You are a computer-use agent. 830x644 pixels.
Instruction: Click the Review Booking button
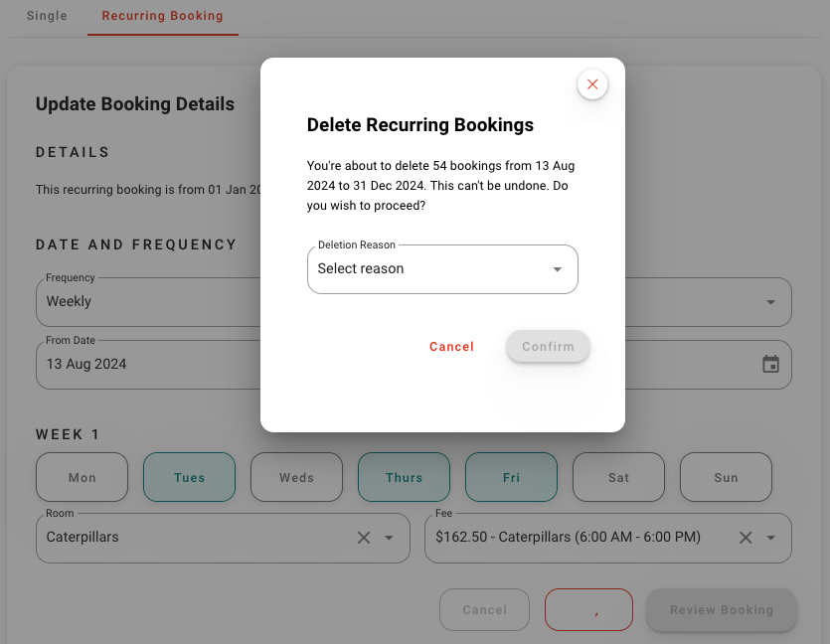[721, 610]
